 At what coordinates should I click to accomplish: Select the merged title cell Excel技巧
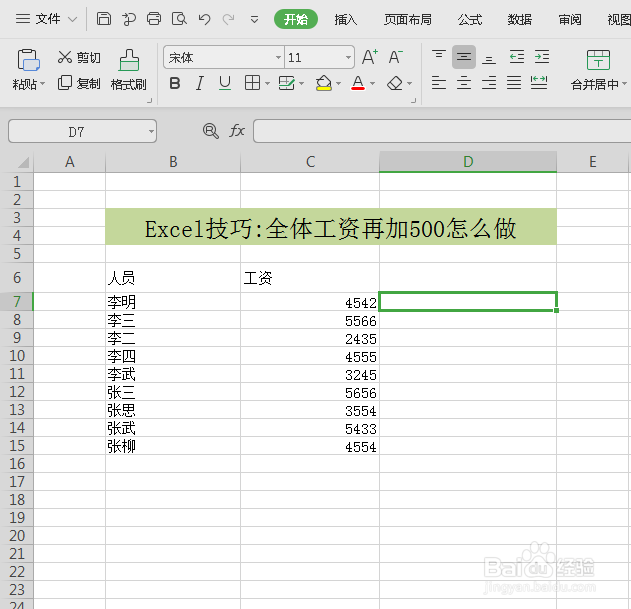331,227
